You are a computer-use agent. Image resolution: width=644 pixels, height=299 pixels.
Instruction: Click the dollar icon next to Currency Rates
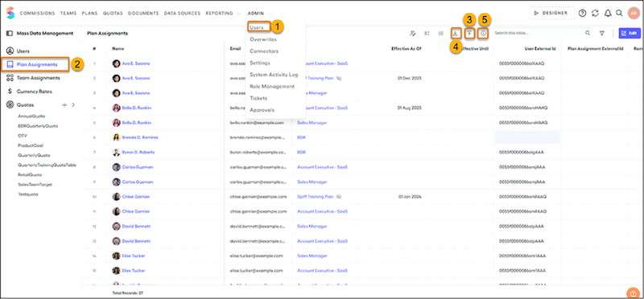(x=10, y=91)
